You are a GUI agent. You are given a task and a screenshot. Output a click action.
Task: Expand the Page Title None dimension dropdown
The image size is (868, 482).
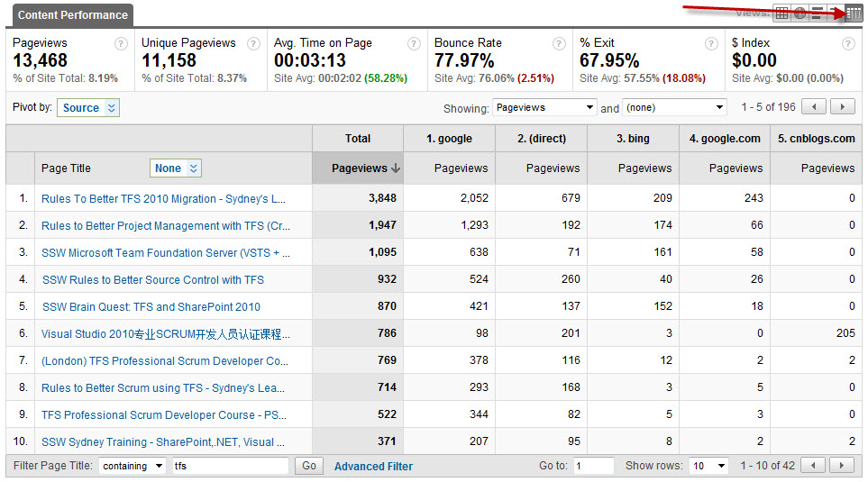[x=175, y=168]
